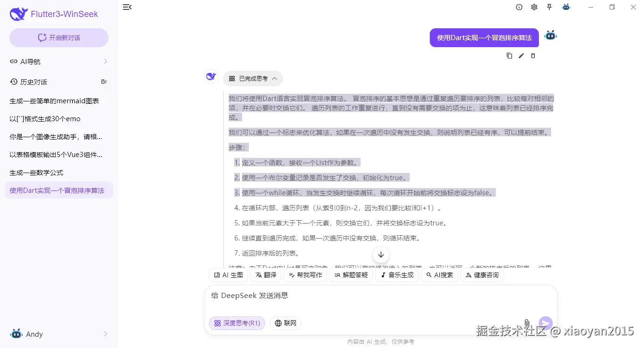Expand the AI导航 section
The width and height of the screenshot is (644, 348).
[58, 61]
